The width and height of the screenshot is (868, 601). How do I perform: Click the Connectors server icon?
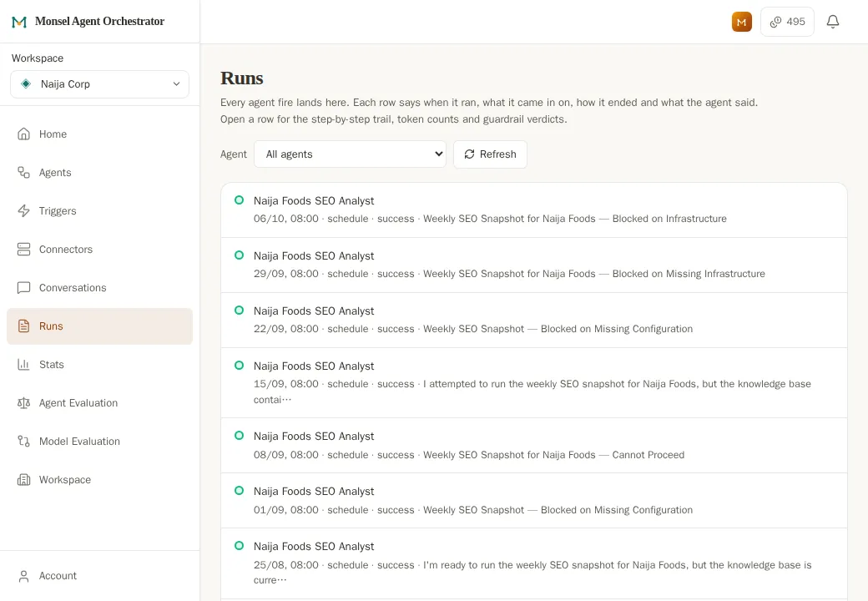(24, 249)
